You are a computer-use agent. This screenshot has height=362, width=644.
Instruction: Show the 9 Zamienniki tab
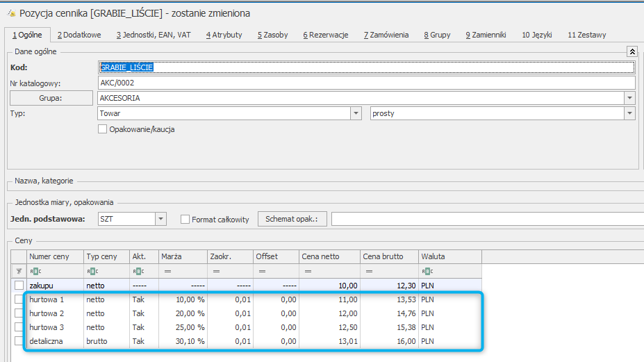(x=486, y=35)
